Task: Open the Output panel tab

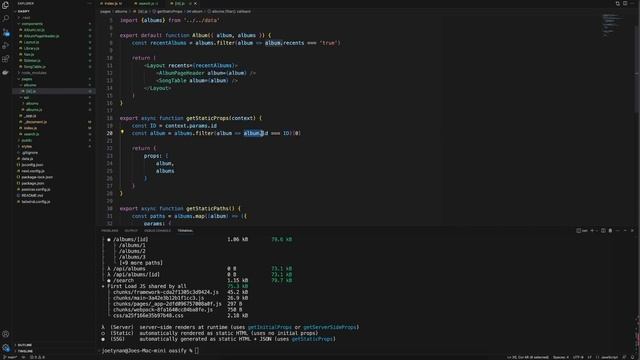Action: tap(131, 231)
